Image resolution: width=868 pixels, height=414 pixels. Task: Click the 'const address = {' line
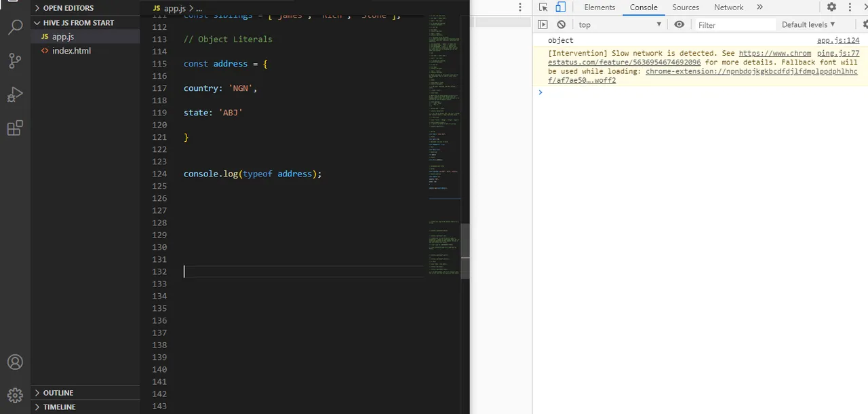click(226, 64)
